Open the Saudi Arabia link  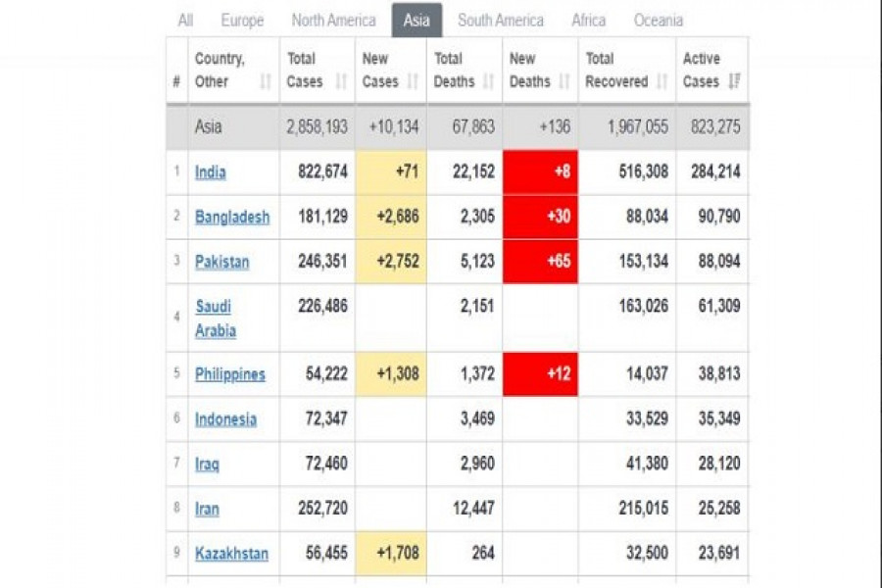pyautogui.click(x=216, y=318)
